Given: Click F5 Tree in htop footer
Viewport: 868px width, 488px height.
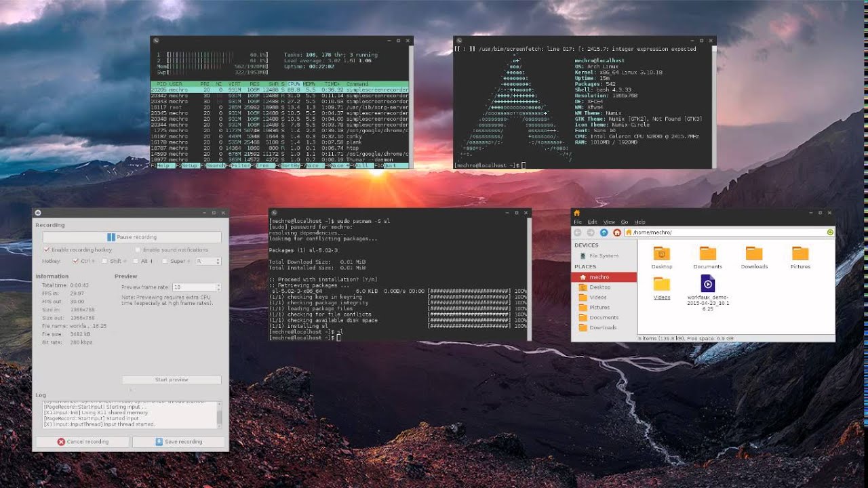Looking at the screenshot, I should pyautogui.click(x=264, y=165).
